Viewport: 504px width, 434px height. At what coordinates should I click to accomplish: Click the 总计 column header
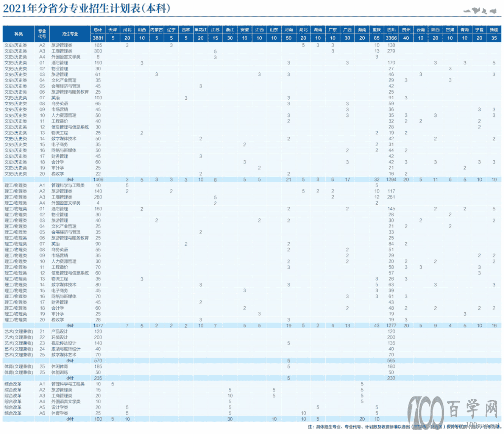pyautogui.click(x=98, y=30)
